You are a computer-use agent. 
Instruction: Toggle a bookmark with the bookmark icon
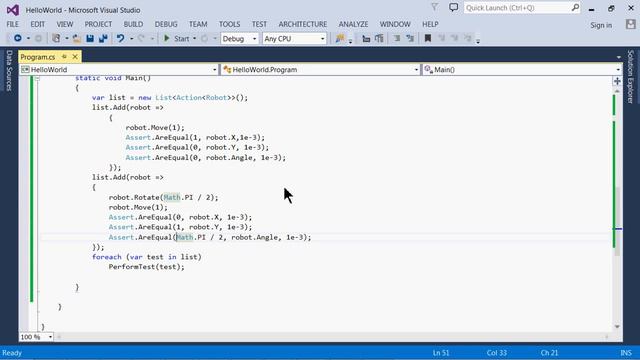tap(428, 38)
